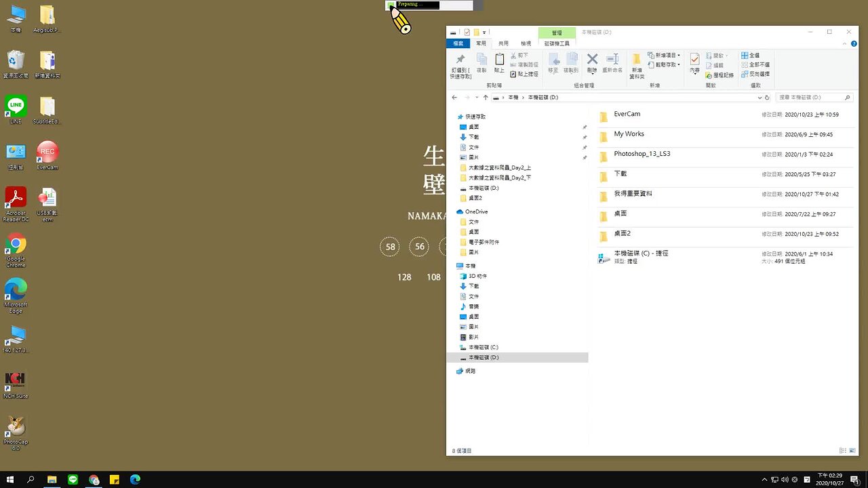Click 本機 in the address bar breadcrumb
Image resolution: width=868 pixels, height=488 pixels.
click(x=513, y=98)
